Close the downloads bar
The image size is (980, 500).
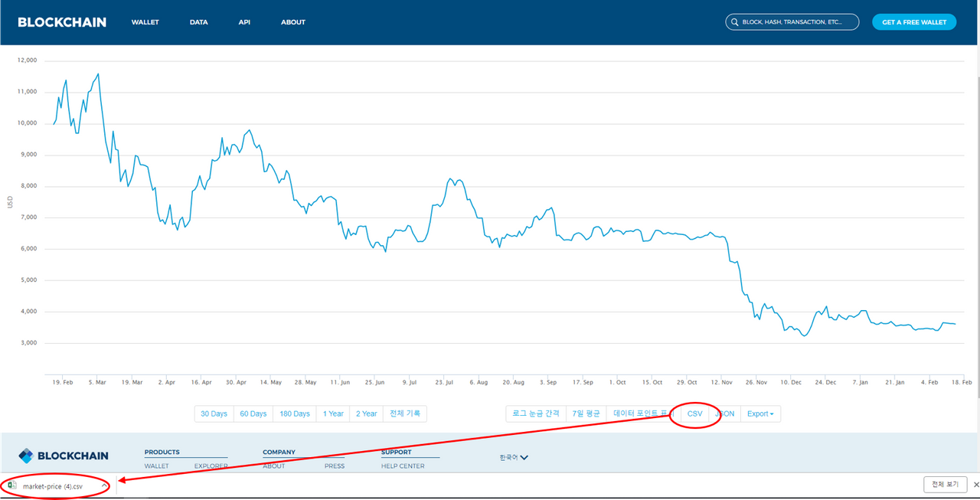(976, 485)
